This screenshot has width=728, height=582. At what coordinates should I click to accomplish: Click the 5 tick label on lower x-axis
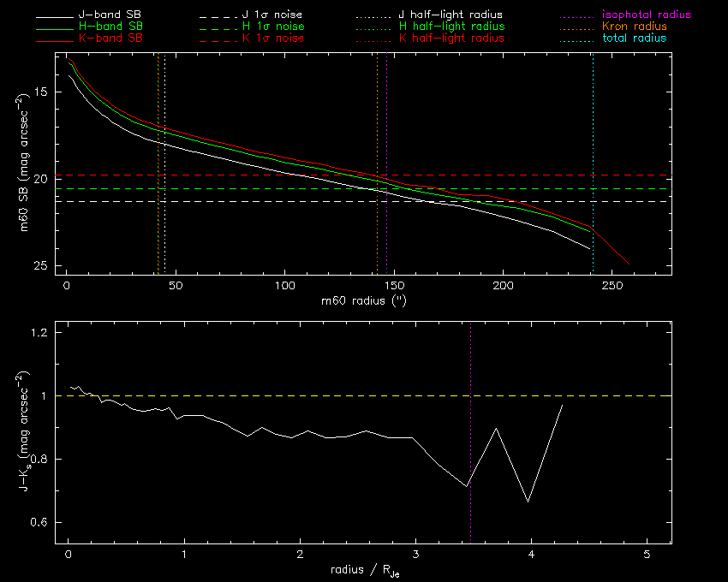tap(647, 554)
